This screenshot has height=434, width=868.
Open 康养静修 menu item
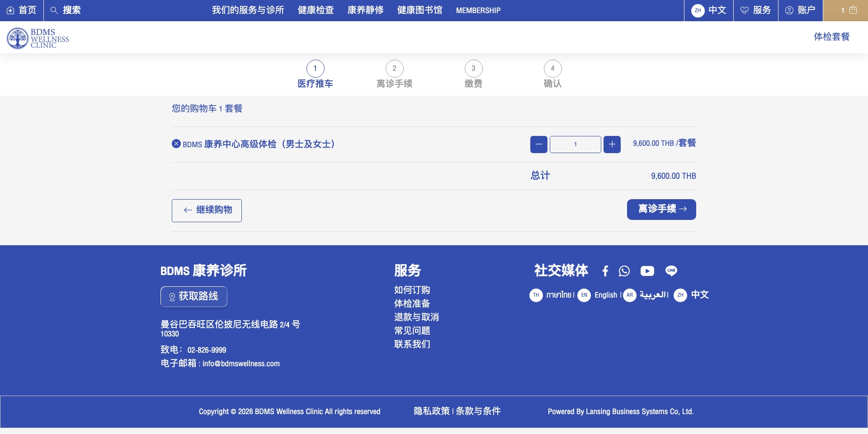coord(366,10)
